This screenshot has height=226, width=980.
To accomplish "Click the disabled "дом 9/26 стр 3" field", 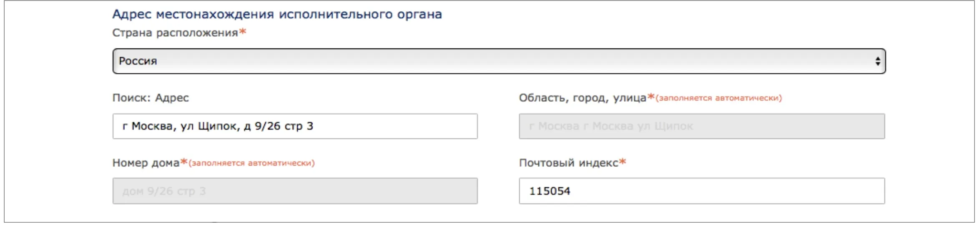I will pyautogui.click(x=295, y=191).
